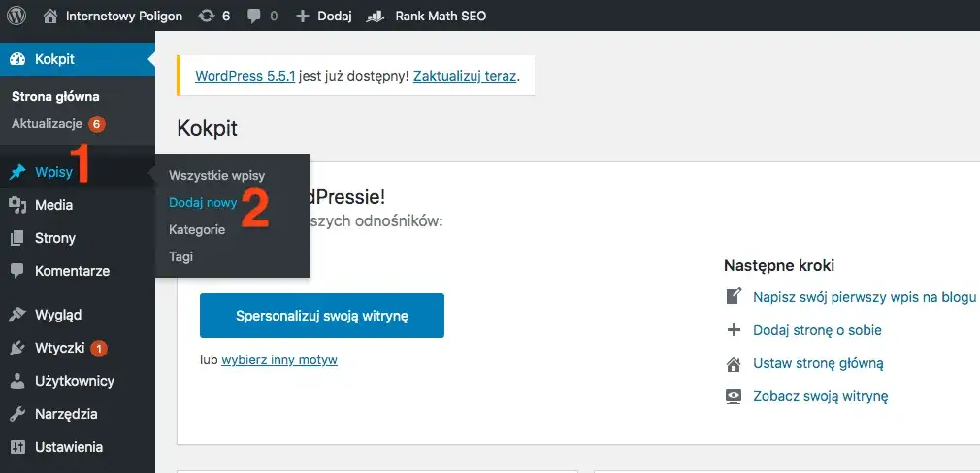Click the Kokpit dashboard gauge icon
The height and width of the screenshot is (473, 980).
(17, 59)
